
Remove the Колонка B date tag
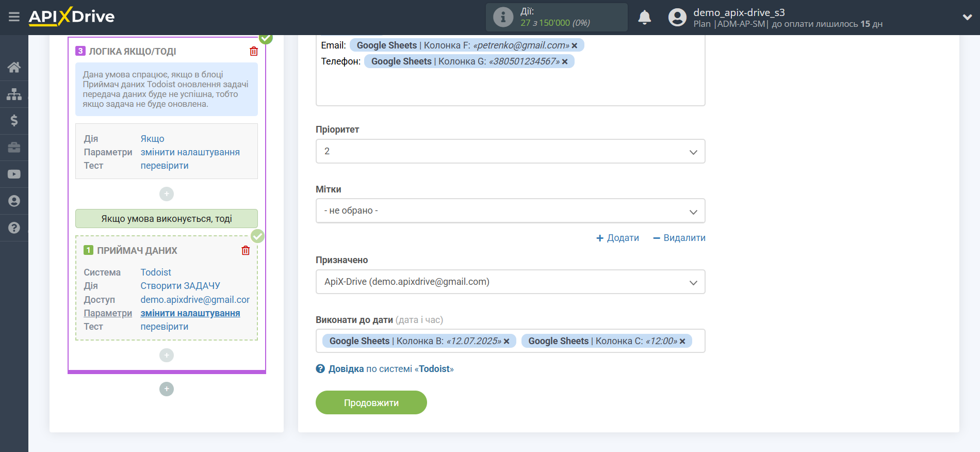[x=507, y=341]
